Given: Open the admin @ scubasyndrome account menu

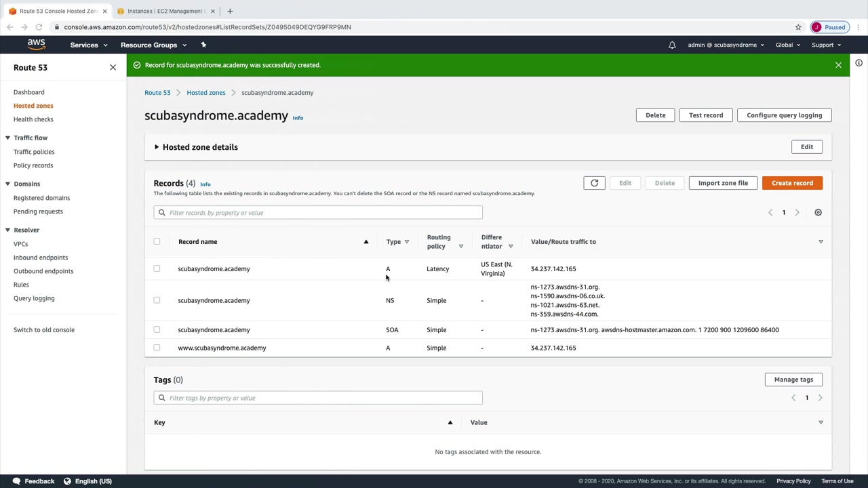Looking at the screenshot, I should click(726, 45).
